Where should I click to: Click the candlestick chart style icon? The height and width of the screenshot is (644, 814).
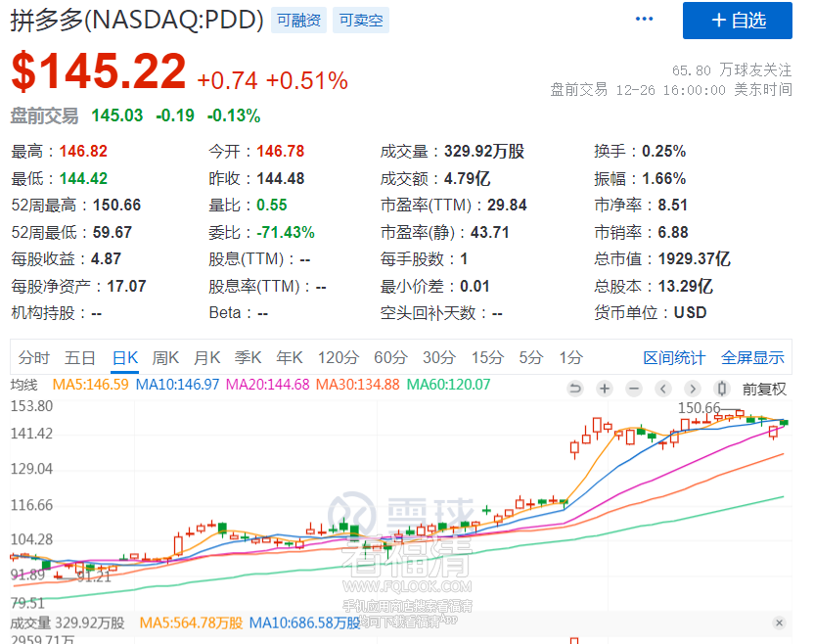[x=722, y=389]
